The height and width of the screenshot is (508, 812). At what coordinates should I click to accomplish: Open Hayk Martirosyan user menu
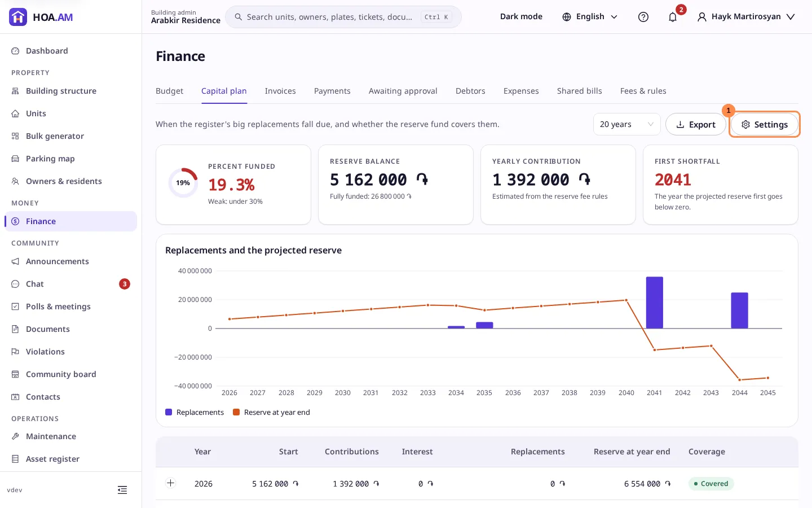(x=746, y=17)
